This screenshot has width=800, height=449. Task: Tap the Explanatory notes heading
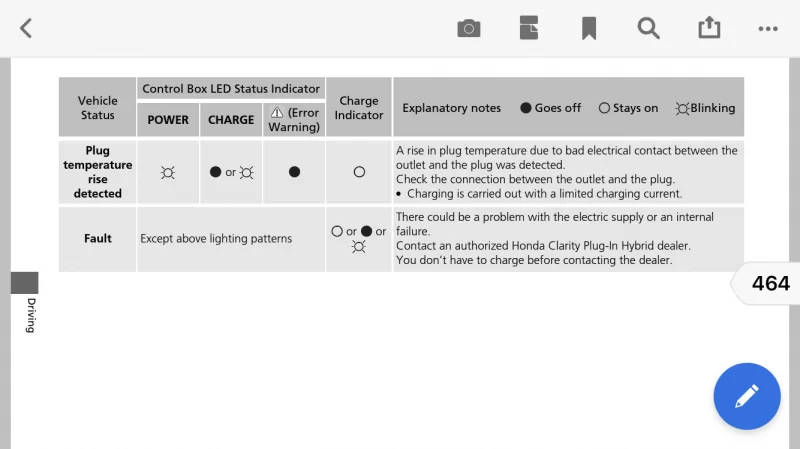(x=451, y=108)
